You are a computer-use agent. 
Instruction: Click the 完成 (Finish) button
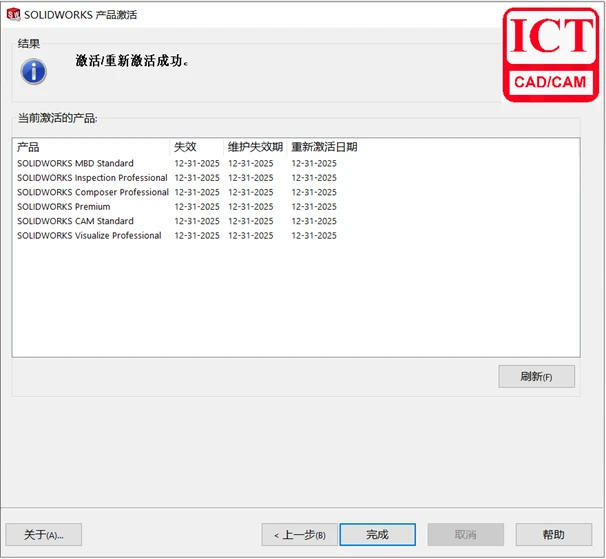coord(378,535)
